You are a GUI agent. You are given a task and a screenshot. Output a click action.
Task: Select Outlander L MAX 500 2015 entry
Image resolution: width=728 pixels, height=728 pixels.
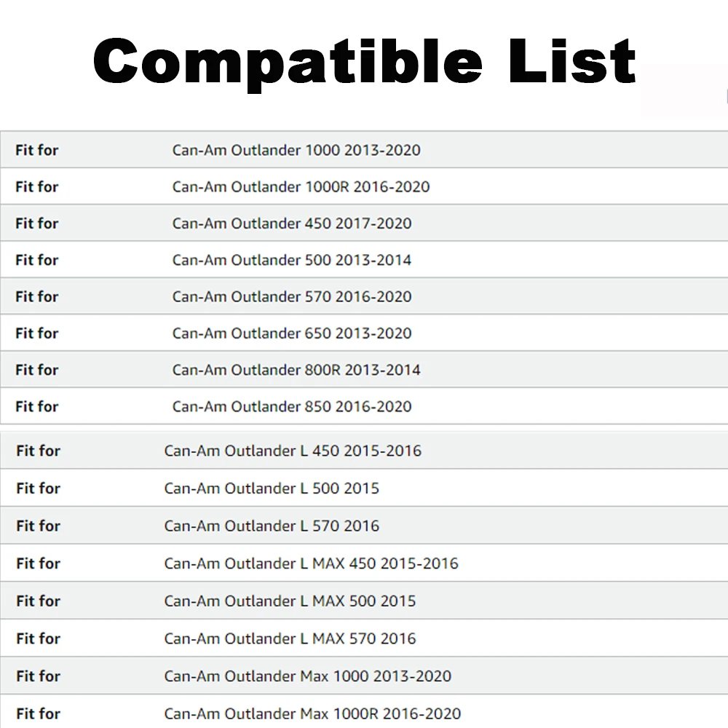290,601
